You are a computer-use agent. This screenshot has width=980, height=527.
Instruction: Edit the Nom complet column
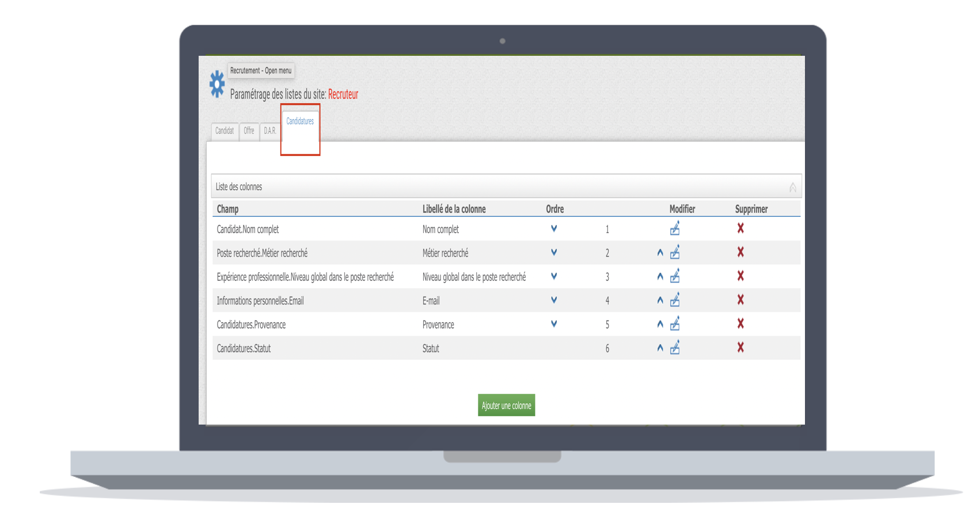[x=675, y=229]
